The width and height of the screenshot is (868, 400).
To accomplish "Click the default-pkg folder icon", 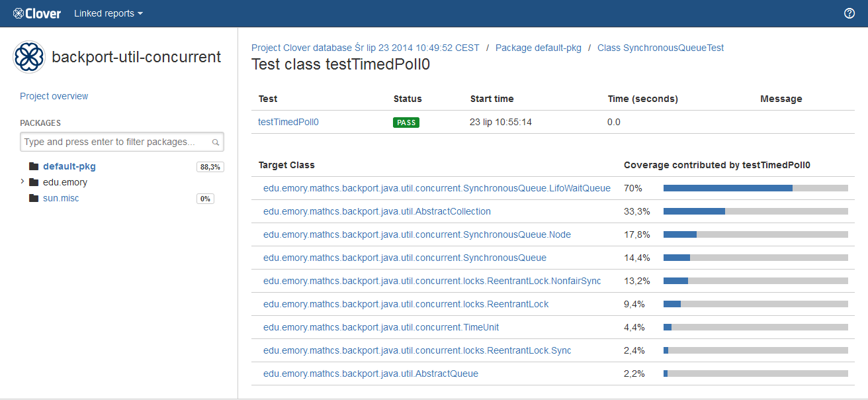I will coord(34,166).
